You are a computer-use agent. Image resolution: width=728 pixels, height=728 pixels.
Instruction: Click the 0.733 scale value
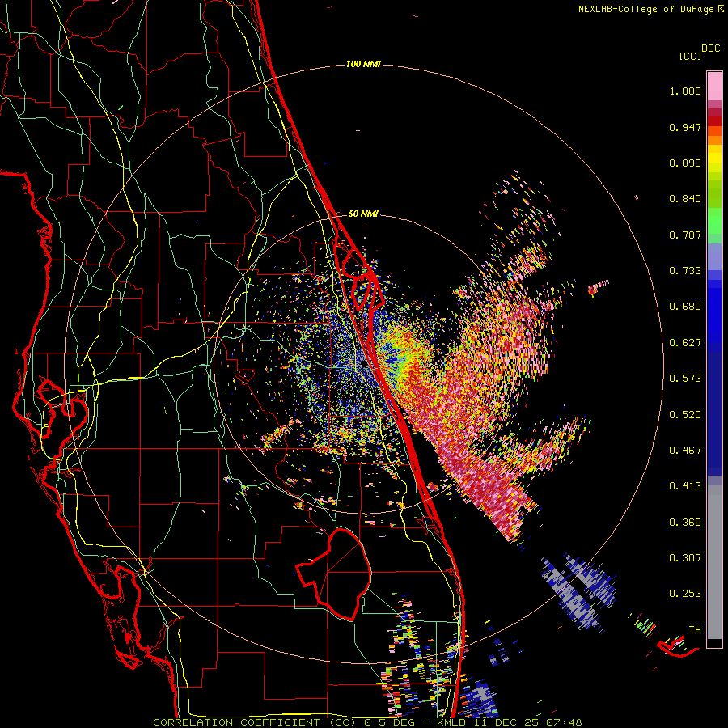[x=685, y=271]
